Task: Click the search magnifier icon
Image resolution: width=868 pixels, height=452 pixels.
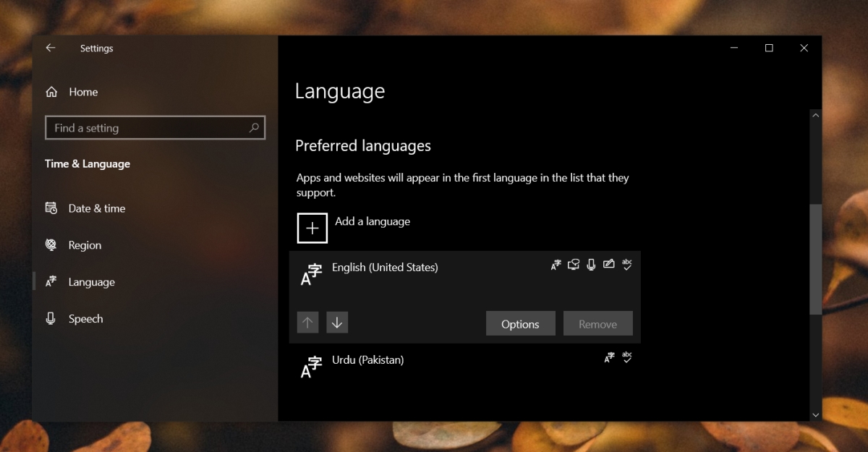Action: pos(254,127)
